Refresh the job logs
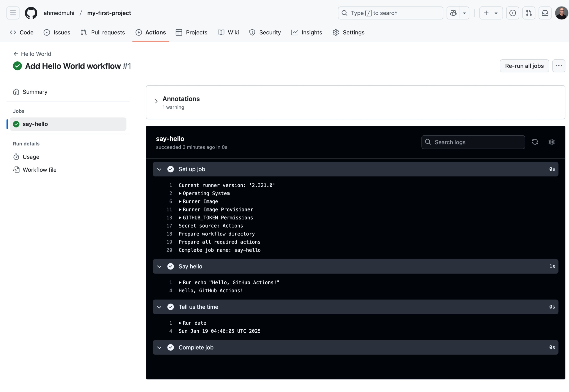 [x=535, y=142]
